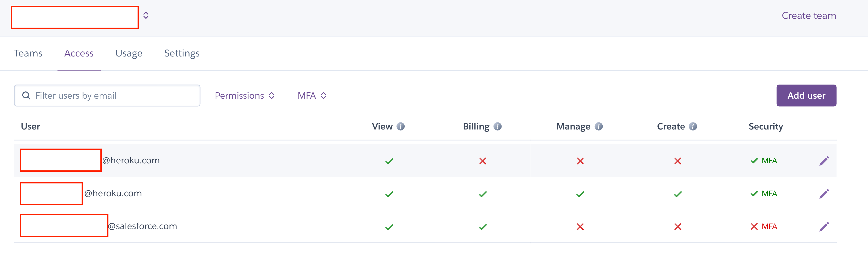The height and width of the screenshot is (265, 868).
Task: Open the MFA filter dropdown
Action: [312, 96]
